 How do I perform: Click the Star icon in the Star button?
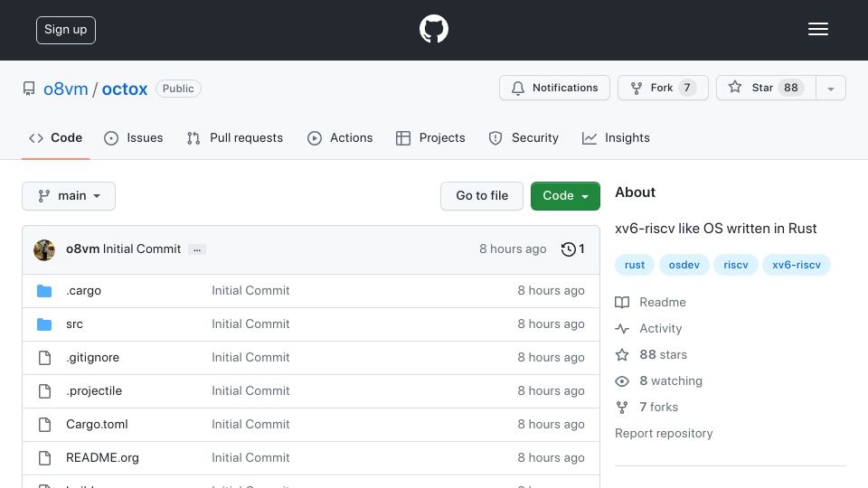point(734,87)
